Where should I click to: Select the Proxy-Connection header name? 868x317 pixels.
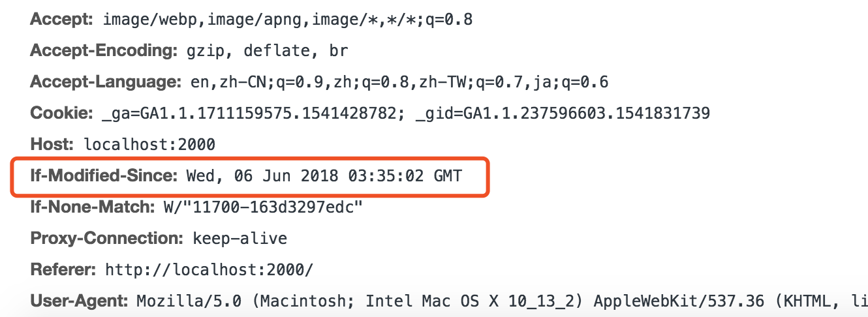point(108,238)
